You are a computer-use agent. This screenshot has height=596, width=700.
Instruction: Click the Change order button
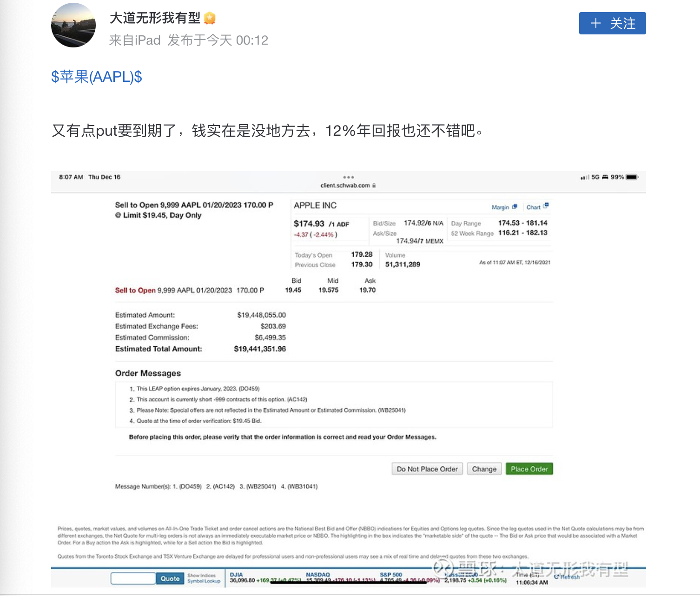[x=484, y=469]
